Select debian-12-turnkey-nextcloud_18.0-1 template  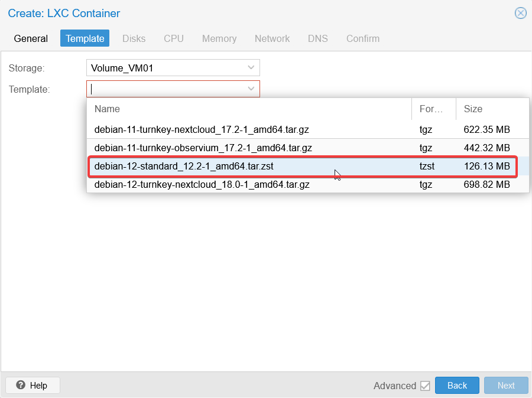[x=308, y=184]
